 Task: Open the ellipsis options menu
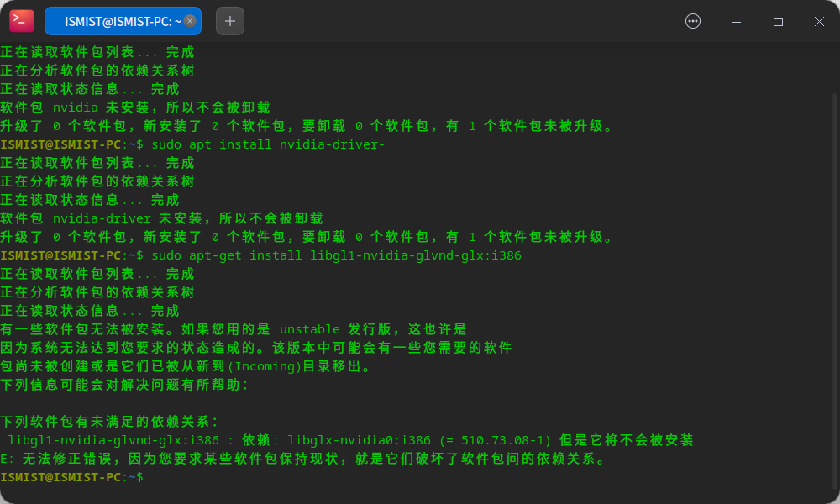click(692, 21)
